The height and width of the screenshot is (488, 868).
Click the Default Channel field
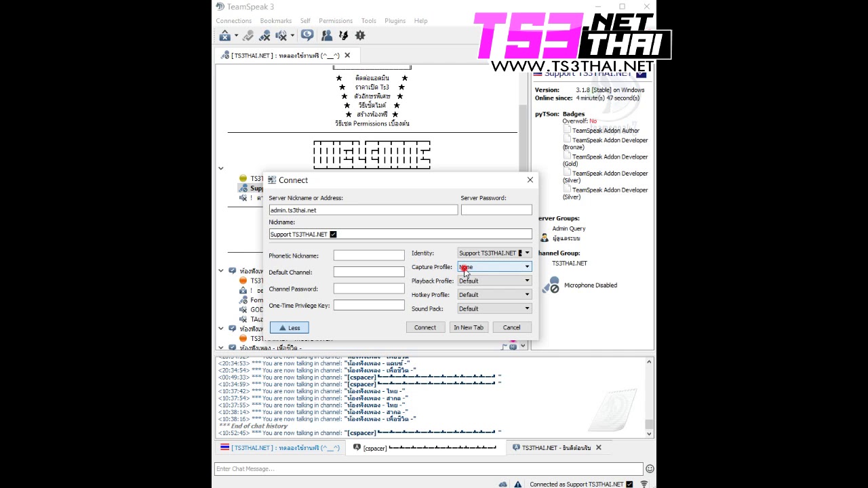[369, 272]
